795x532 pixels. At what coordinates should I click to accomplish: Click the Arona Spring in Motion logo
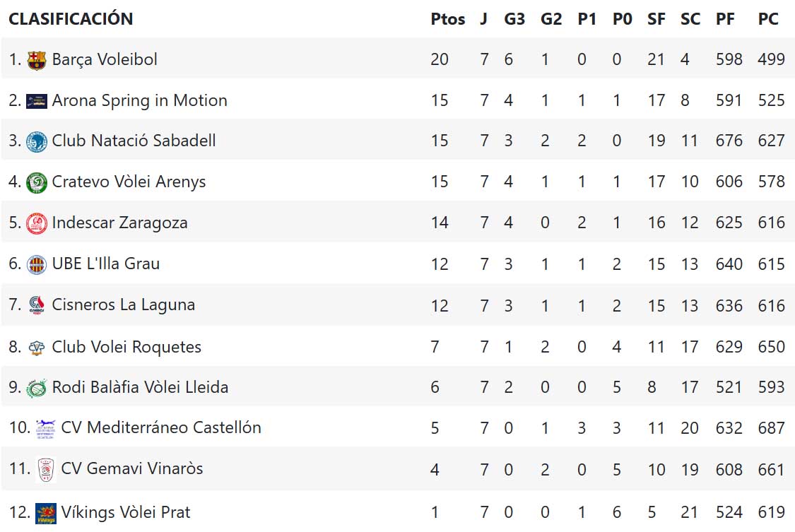tap(37, 101)
